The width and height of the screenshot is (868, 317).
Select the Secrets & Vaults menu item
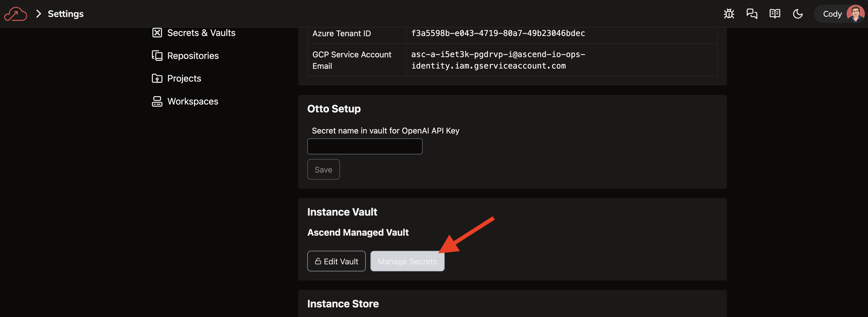[201, 33]
